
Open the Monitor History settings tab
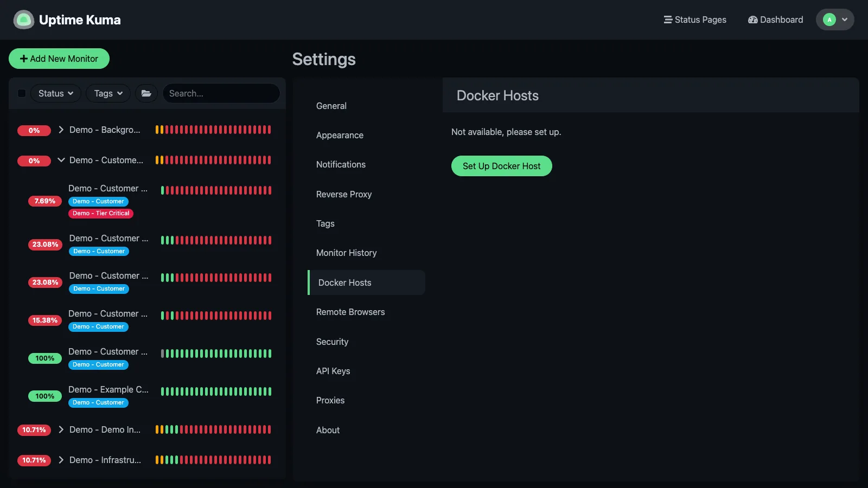[366, 253]
